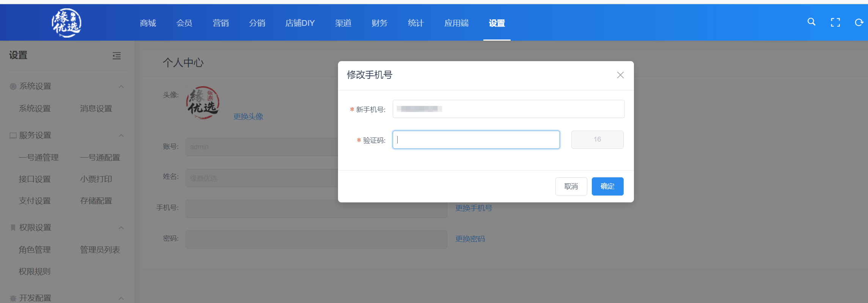Collapse the 服务设置 sidebar section
Screen dimensions: 868x303
pyautogui.click(x=121, y=136)
